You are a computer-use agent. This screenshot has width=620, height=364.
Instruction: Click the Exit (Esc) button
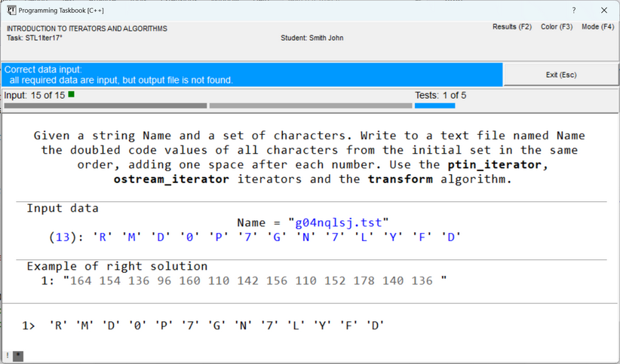[x=560, y=75]
